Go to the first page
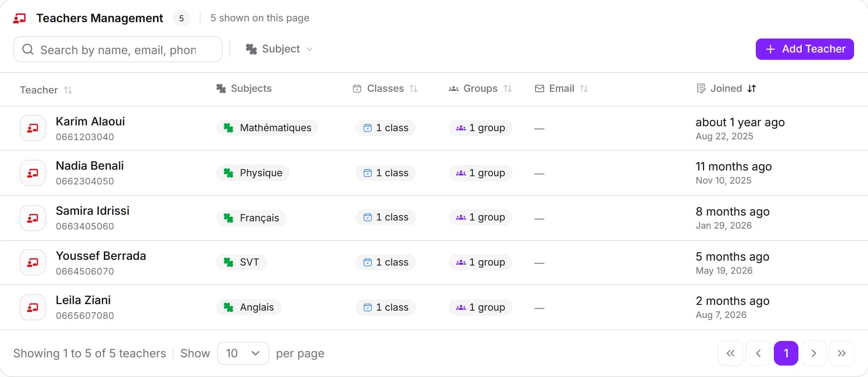The width and height of the screenshot is (868, 377). click(730, 353)
